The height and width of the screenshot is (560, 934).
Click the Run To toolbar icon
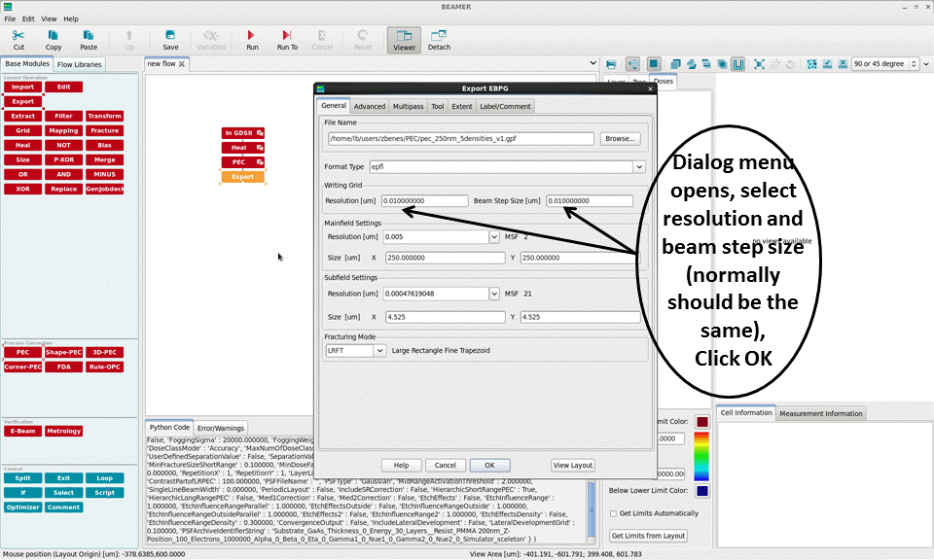tap(287, 39)
